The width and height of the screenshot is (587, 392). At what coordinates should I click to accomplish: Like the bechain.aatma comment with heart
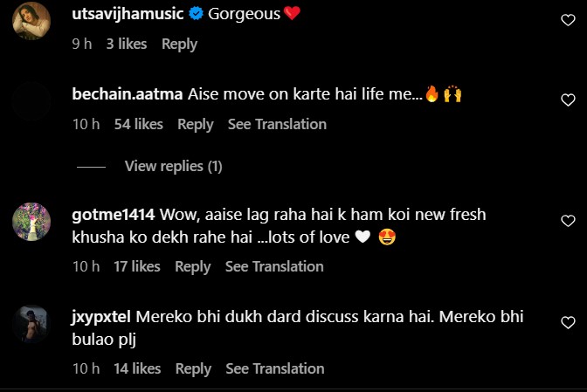coord(566,99)
